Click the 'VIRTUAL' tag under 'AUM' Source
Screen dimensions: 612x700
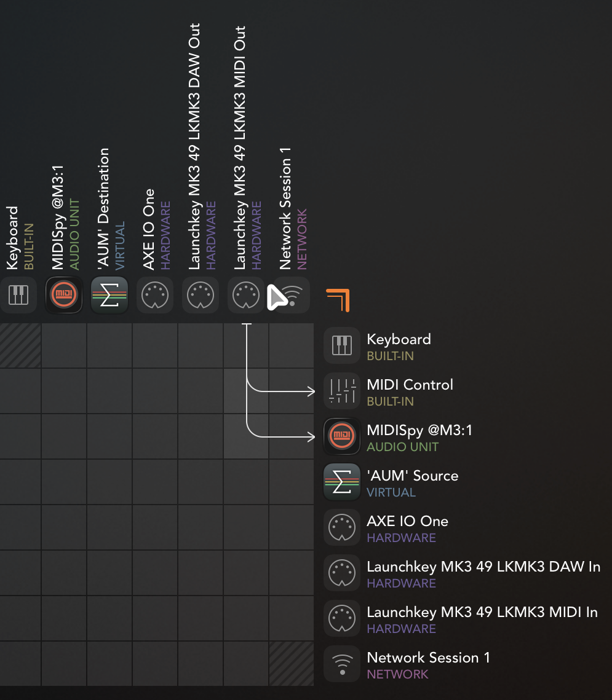pos(391,492)
